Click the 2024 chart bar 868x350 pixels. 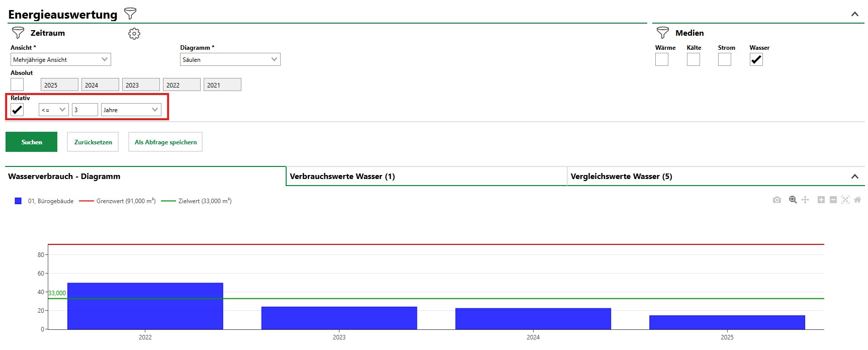[533, 319]
